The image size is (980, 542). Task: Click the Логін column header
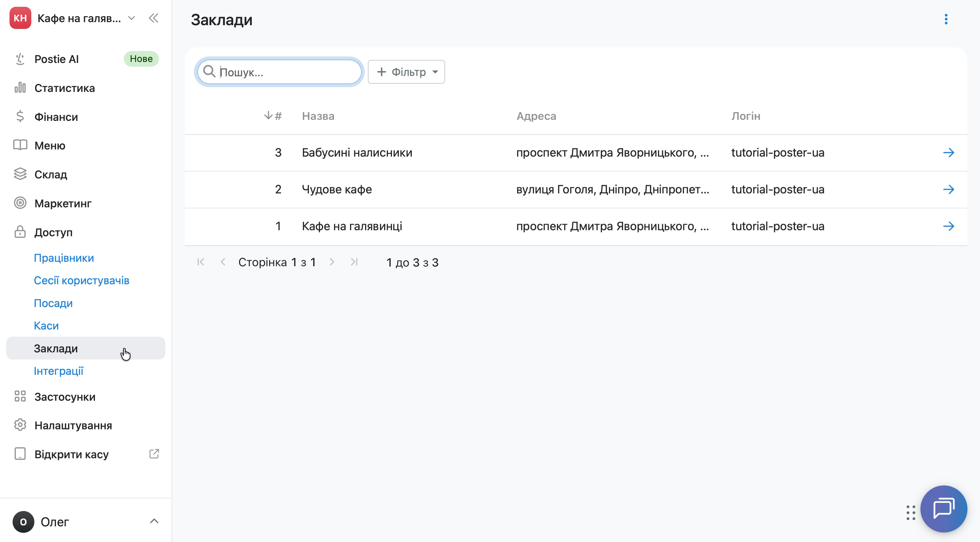click(746, 116)
